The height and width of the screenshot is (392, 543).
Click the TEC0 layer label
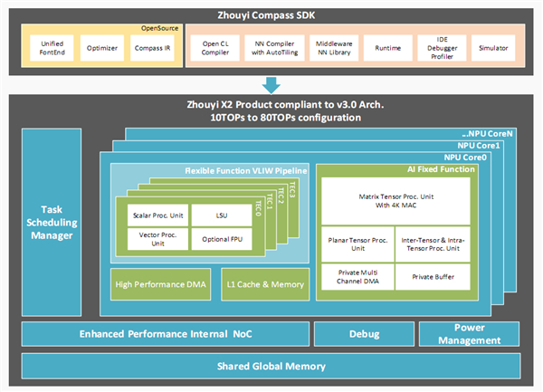(258, 208)
